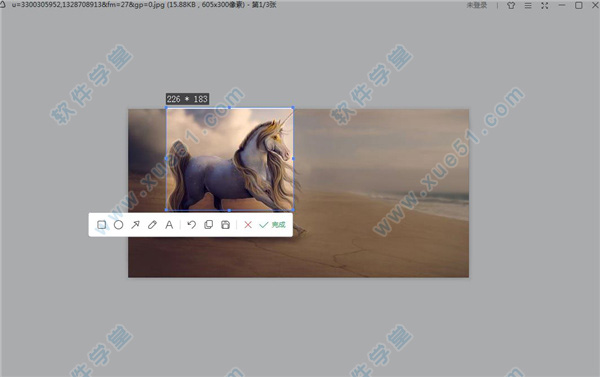The height and width of the screenshot is (377, 600).
Task: Confirm selection with green 完成 button
Action: (x=272, y=225)
